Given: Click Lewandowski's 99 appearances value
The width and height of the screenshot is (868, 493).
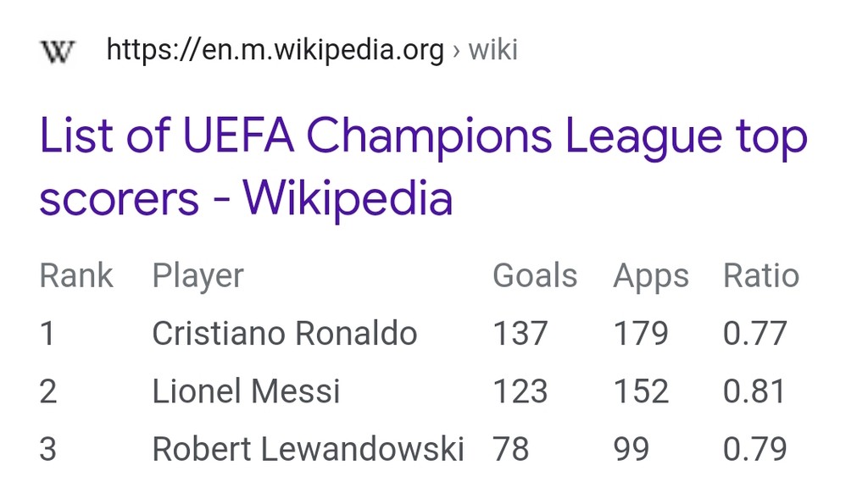Looking at the screenshot, I should pyautogui.click(x=632, y=449).
